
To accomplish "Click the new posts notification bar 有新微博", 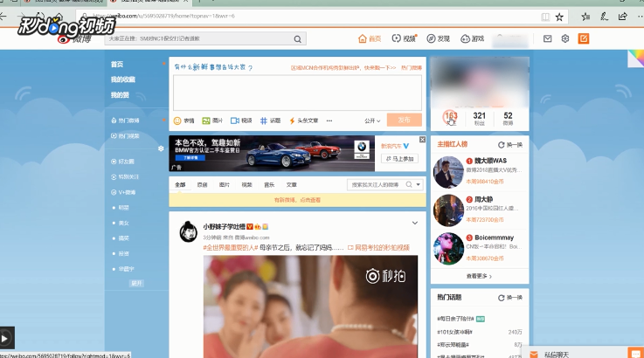I will click(297, 200).
